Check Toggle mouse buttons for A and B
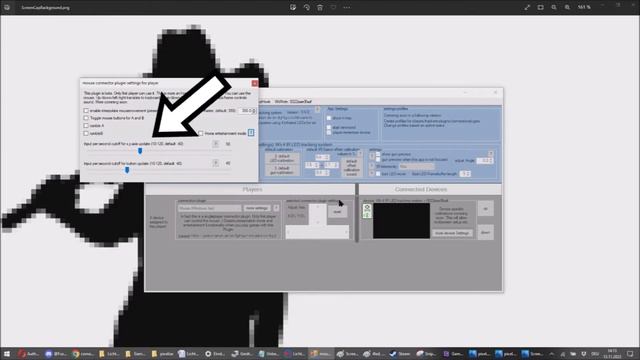This screenshot has height=360, width=640. 86,118
